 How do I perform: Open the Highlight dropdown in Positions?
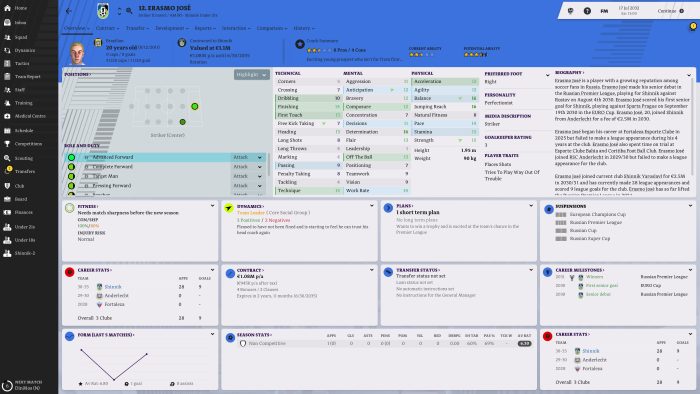(x=252, y=75)
